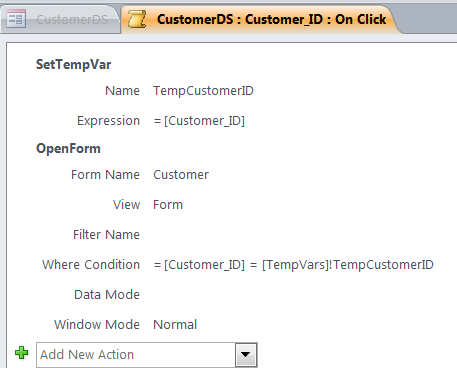The width and height of the screenshot is (457, 368).
Task: Edit the Where Condition expression
Action: pos(293,265)
